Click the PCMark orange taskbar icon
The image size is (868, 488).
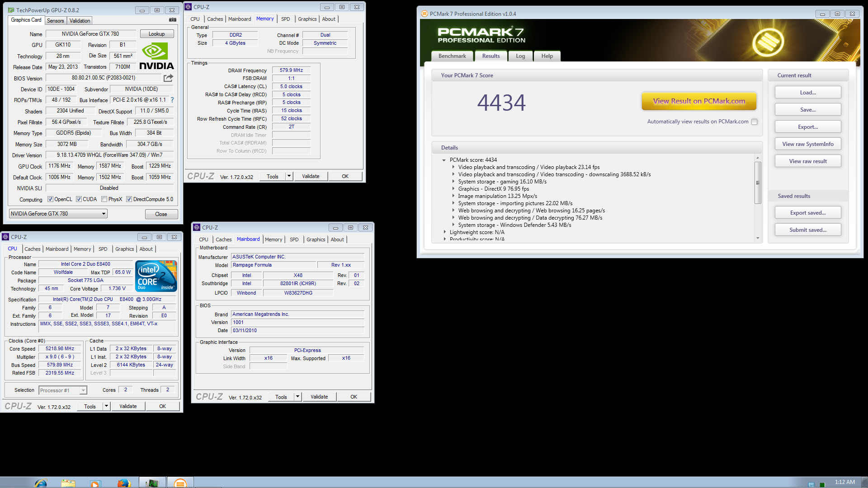[180, 483]
